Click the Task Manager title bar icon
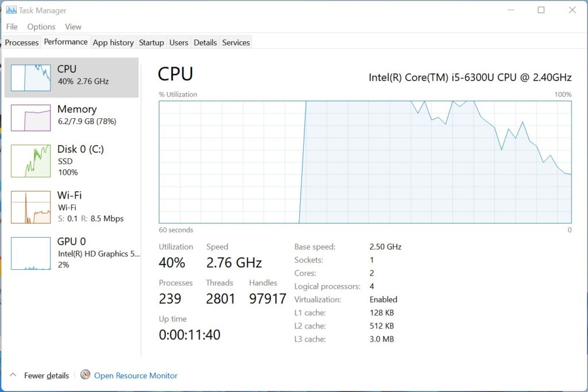Image resolution: width=588 pixels, height=392 pixels. [11, 10]
